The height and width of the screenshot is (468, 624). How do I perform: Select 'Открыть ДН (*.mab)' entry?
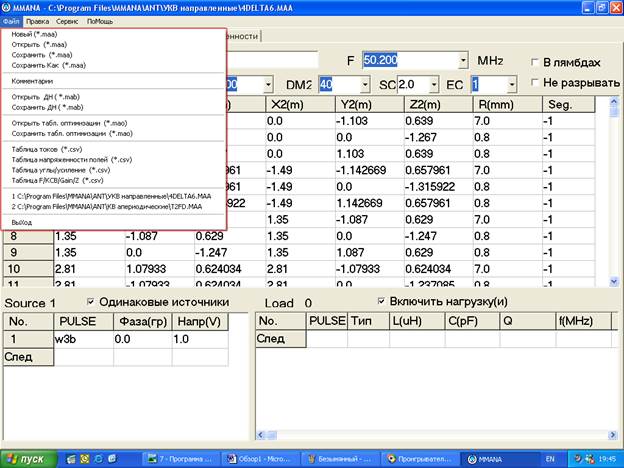point(46,97)
